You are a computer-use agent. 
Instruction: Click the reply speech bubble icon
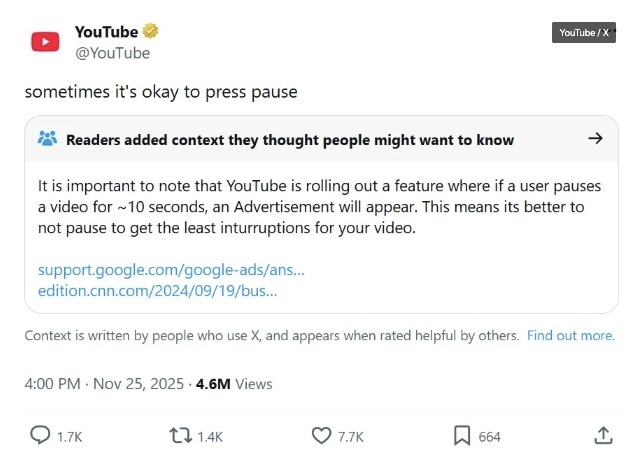[40, 435]
